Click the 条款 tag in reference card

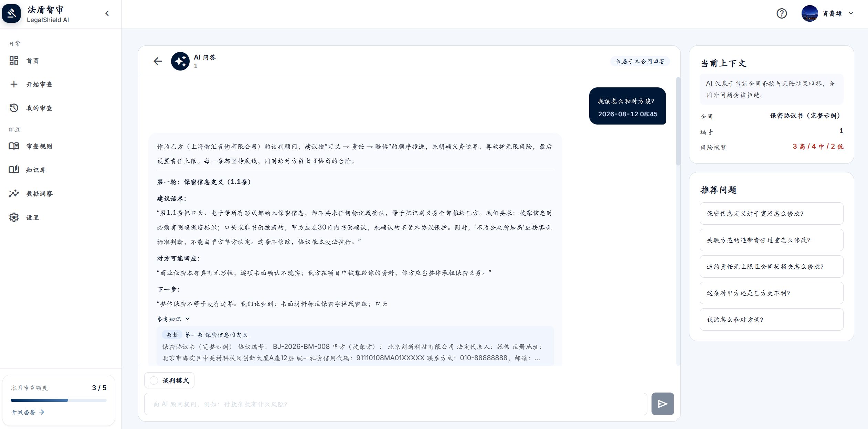tap(172, 335)
